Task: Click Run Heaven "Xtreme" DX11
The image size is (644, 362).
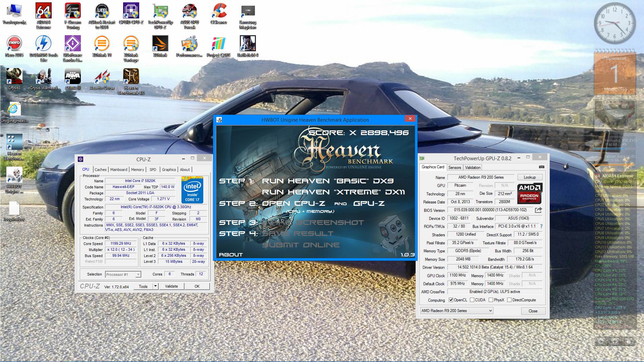Action: point(333,192)
